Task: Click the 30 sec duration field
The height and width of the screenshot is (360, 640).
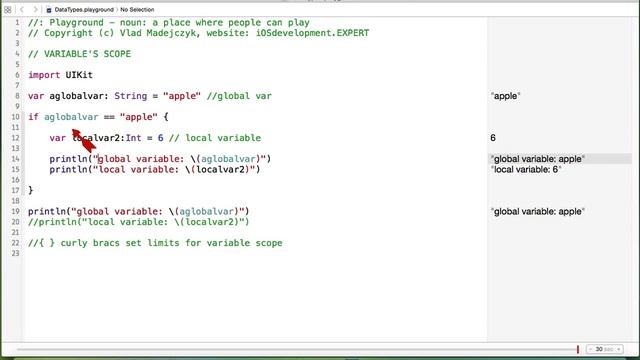Action: (604, 349)
